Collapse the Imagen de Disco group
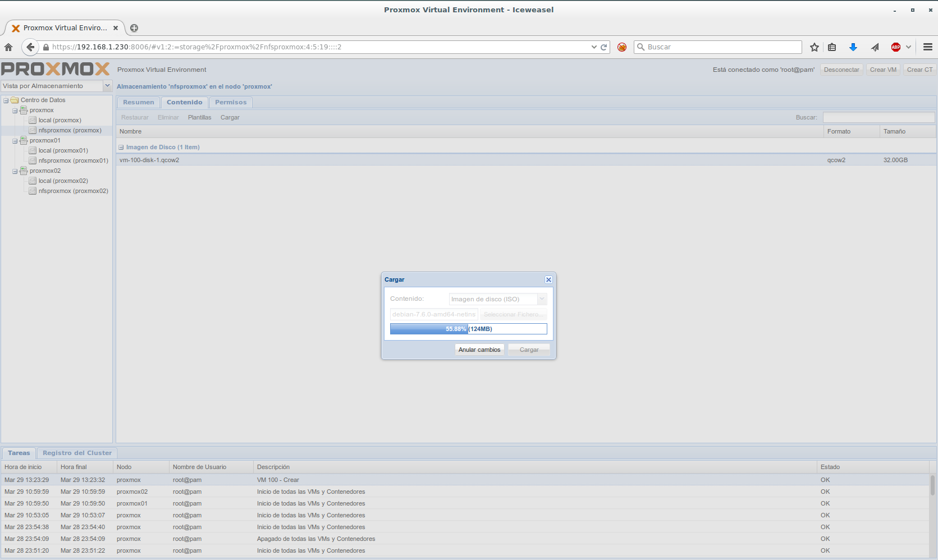The width and height of the screenshot is (938, 560). click(121, 148)
